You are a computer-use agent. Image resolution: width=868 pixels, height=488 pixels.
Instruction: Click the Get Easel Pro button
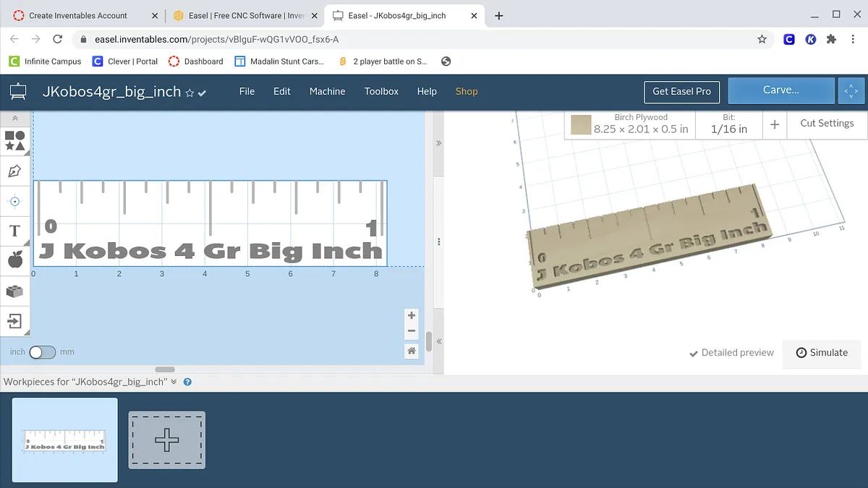point(681,91)
